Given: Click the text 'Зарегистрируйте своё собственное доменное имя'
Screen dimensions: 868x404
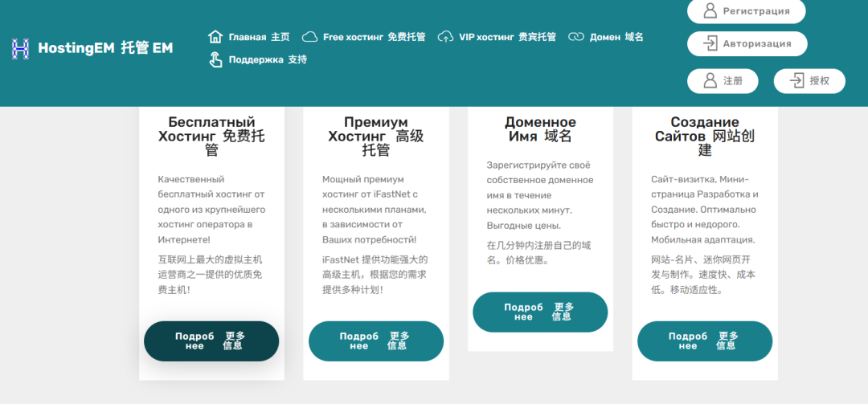Looking at the screenshot, I should point(540,195).
